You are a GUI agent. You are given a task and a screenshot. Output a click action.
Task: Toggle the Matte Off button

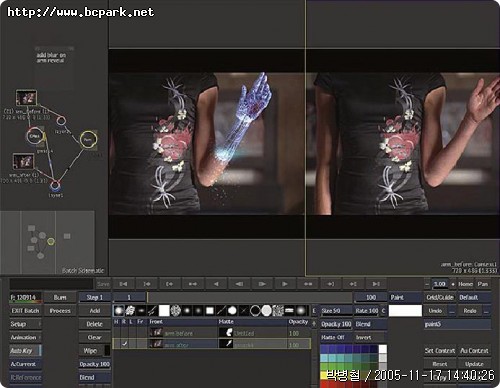coord(336,337)
